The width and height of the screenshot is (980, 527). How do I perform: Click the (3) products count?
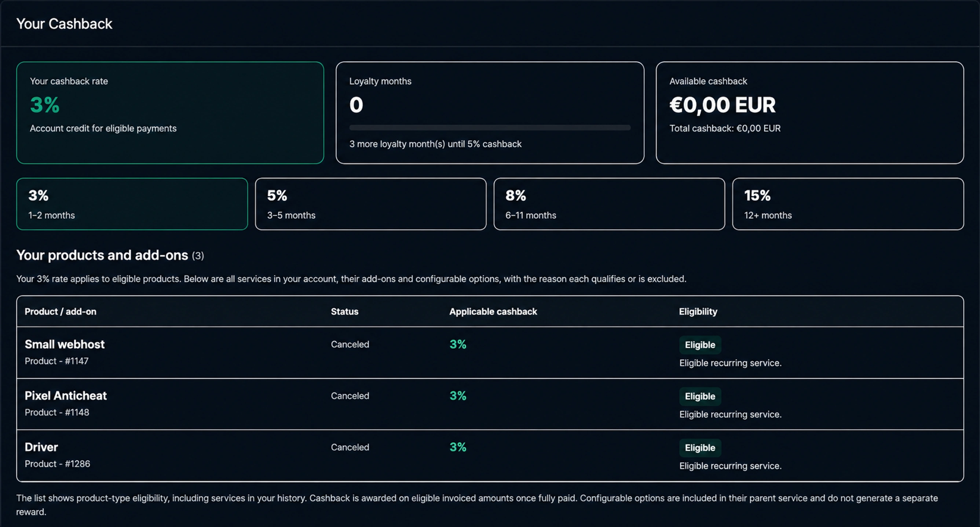(198, 255)
